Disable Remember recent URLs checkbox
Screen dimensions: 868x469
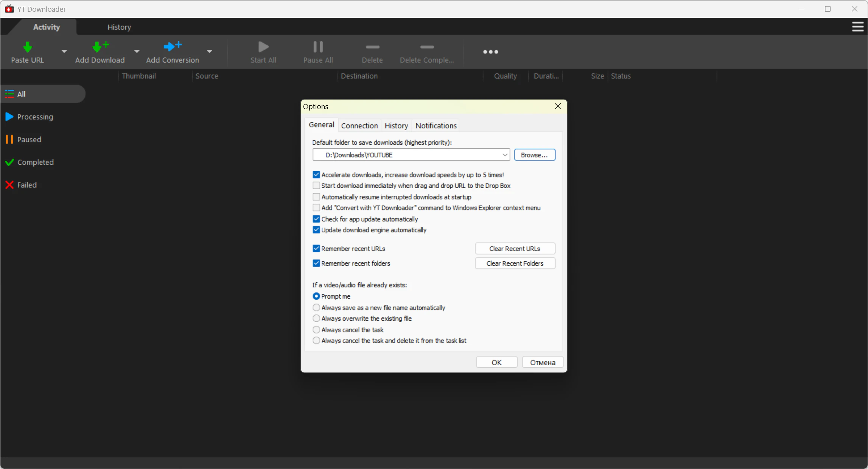pos(316,249)
